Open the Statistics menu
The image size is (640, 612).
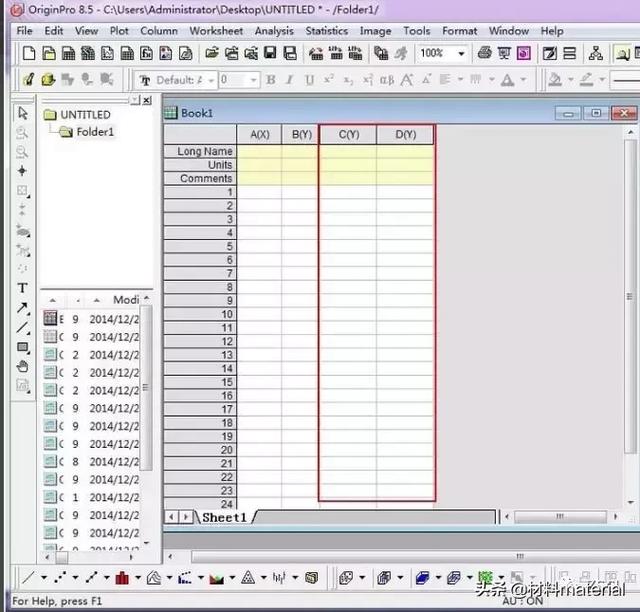(x=327, y=31)
